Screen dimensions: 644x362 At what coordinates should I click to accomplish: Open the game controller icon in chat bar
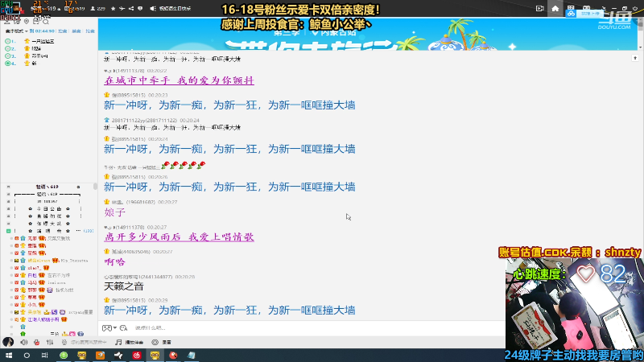tap(106, 328)
